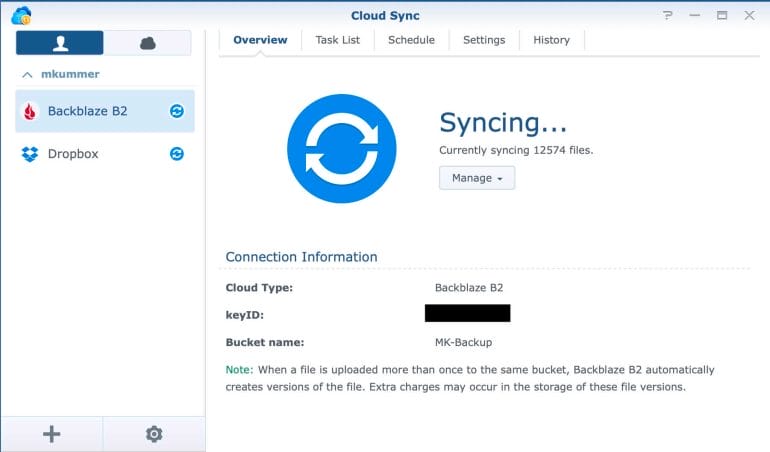Click sync status icon on Backblaze B2 row
The image size is (770, 452).
pos(177,111)
